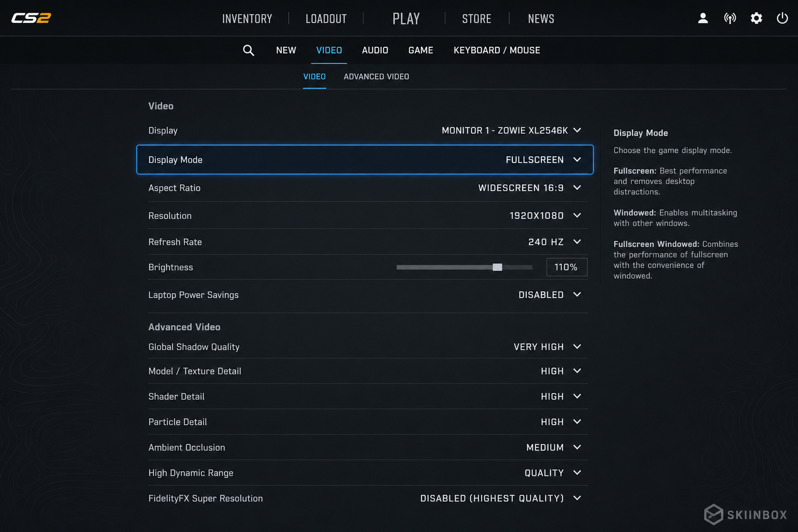Click the Display Mode help panel title
Image resolution: width=798 pixels, height=532 pixels.
[x=641, y=133]
